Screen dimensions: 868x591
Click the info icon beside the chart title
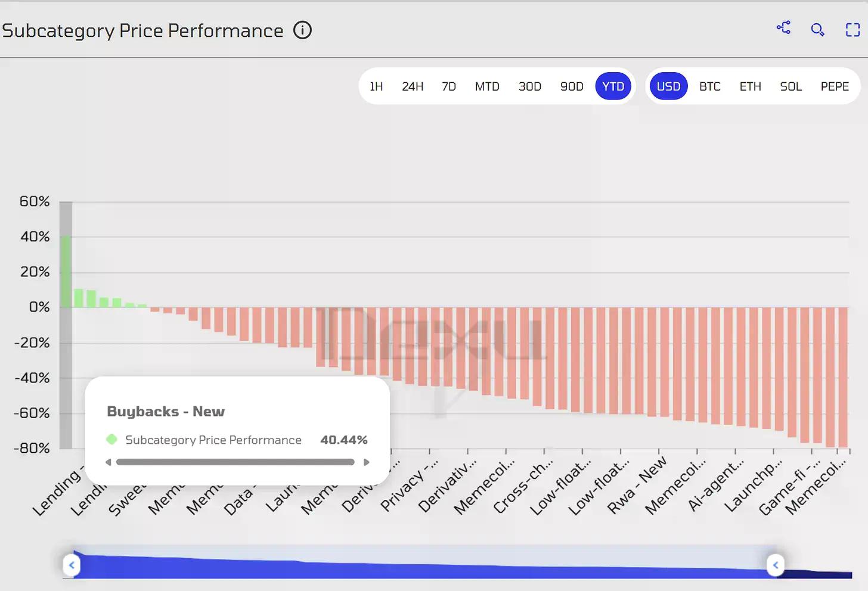tap(302, 30)
